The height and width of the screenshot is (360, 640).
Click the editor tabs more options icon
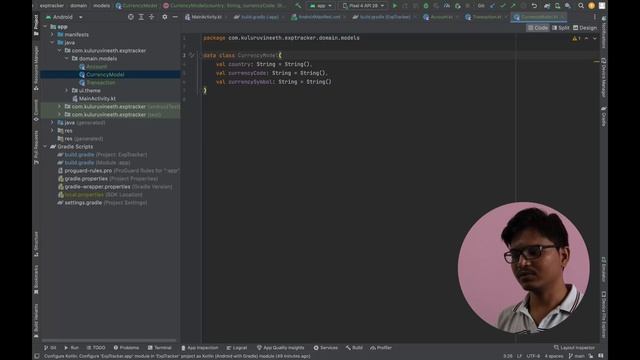click(594, 17)
